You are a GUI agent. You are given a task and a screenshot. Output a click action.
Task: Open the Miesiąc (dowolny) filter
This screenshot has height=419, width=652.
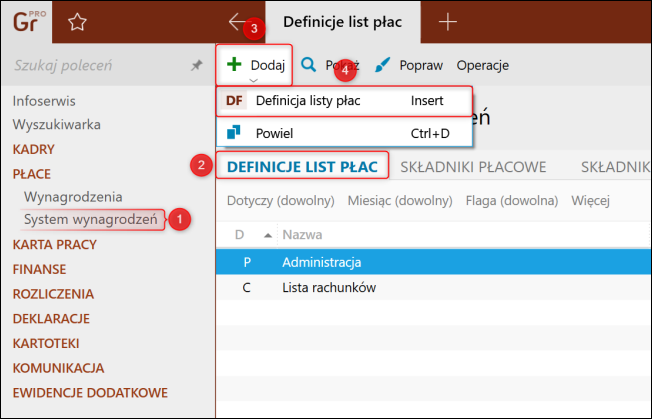pyautogui.click(x=400, y=201)
